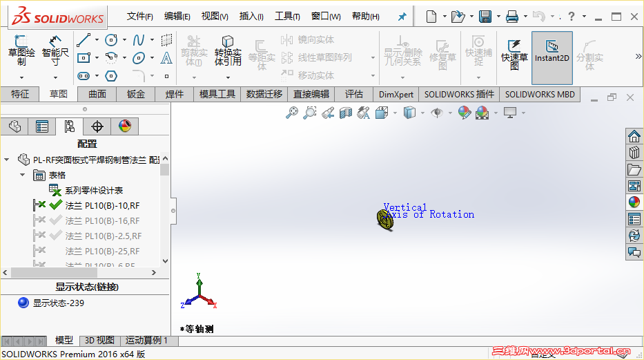644x360 pixels.
Task: Click Apply Scene icon in view toolbar
Action: tap(482, 113)
